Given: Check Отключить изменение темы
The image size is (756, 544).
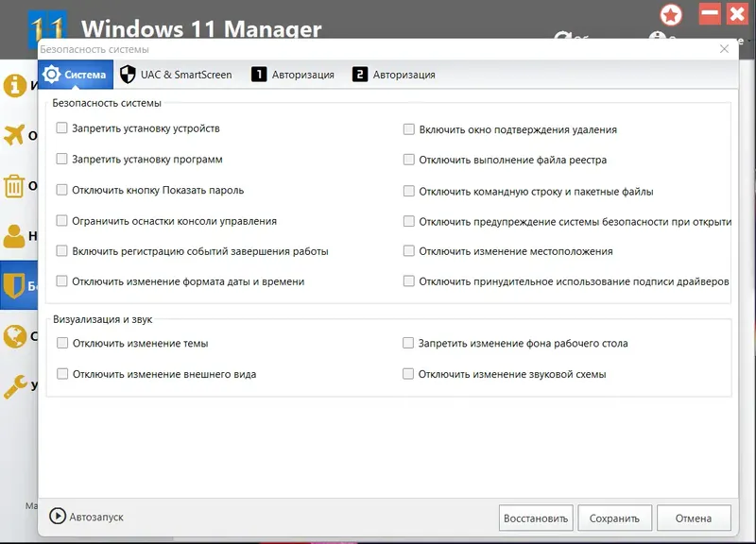Looking at the screenshot, I should tap(62, 343).
